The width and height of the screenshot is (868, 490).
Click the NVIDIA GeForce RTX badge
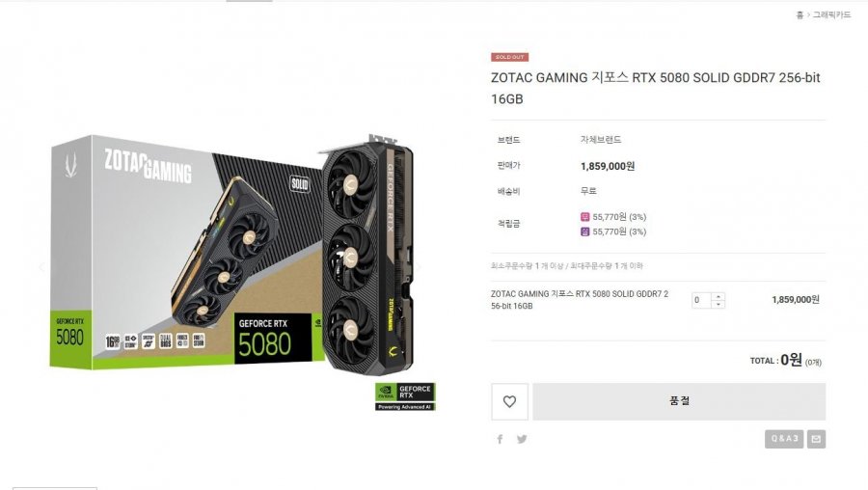(x=405, y=396)
